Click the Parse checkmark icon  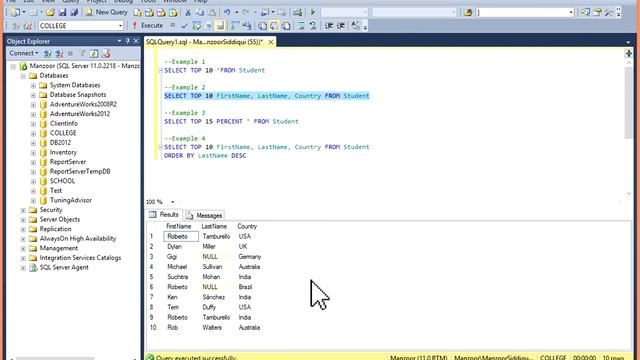click(184, 26)
